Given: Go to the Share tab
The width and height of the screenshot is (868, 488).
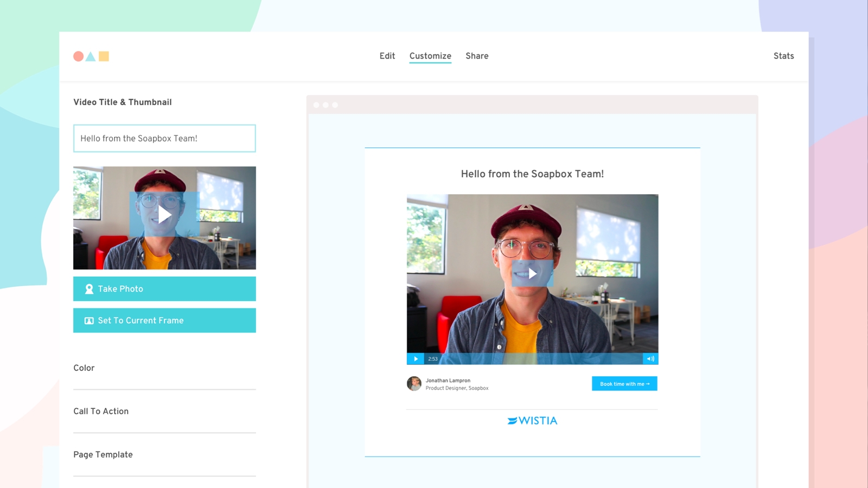Looking at the screenshot, I should 477,56.
